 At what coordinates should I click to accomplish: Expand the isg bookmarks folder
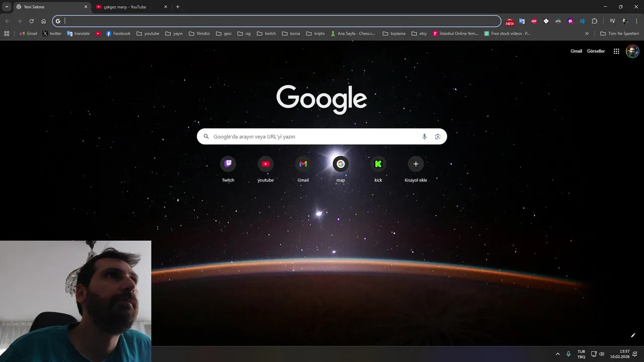244,34
